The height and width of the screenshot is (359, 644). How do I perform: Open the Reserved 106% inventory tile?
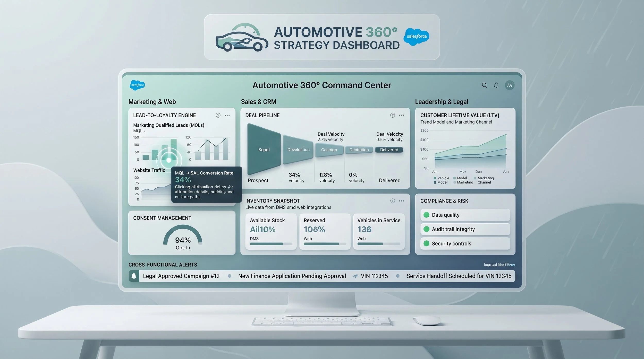[x=325, y=231]
